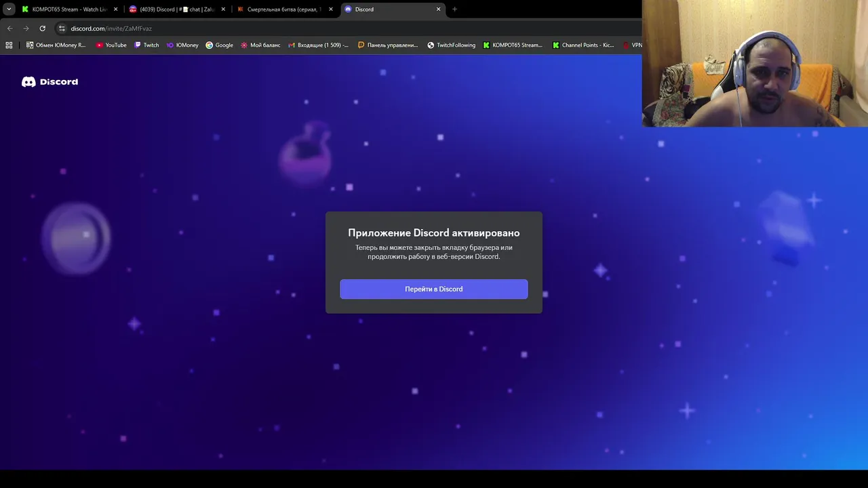Image resolution: width=868 pixels, height=488 pixels.
Task: Click the Discord logo on the page
Action: point(50,81)
